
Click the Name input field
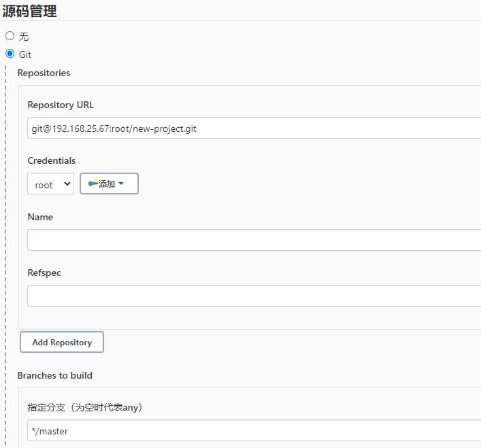pyautogui.click(x=254, y=240)
